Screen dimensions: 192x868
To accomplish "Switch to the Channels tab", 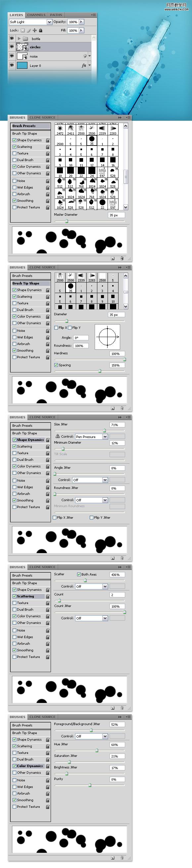I will tap(36, 15).
